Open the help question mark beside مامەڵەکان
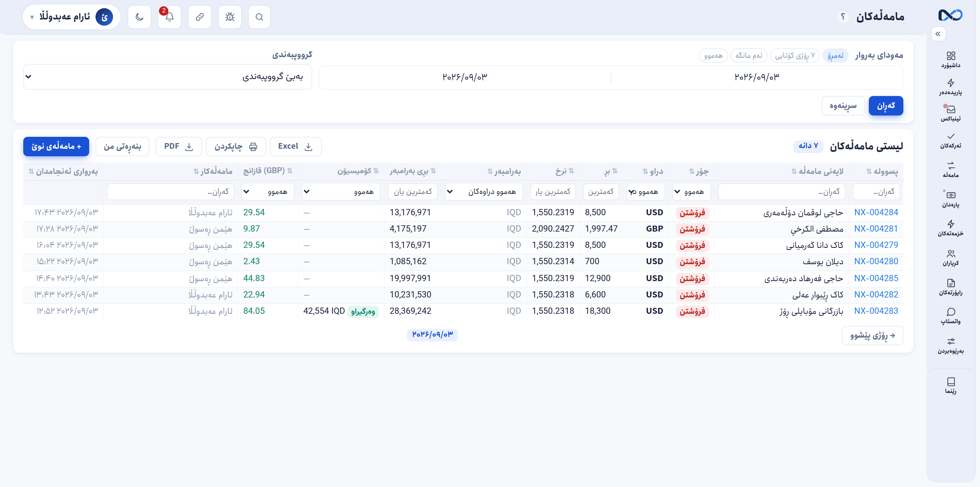980x487 pixels. click(x=843, y=17)
